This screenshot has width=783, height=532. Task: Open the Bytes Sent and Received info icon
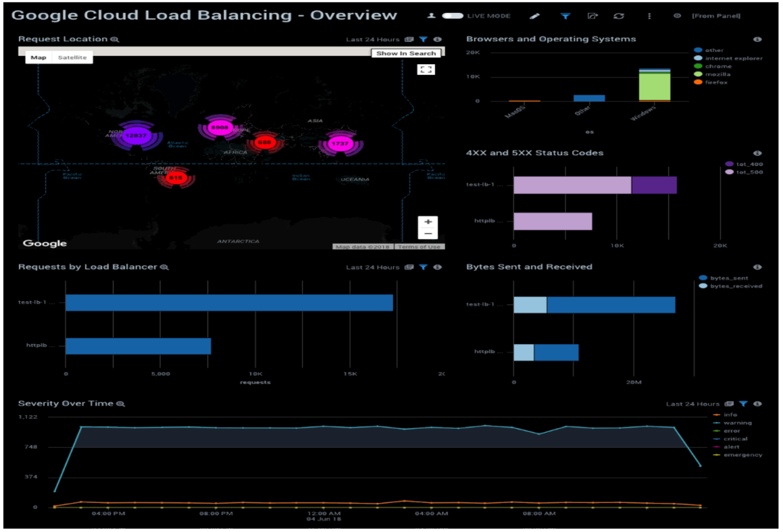pyautogui.click(x=758, y=268)
